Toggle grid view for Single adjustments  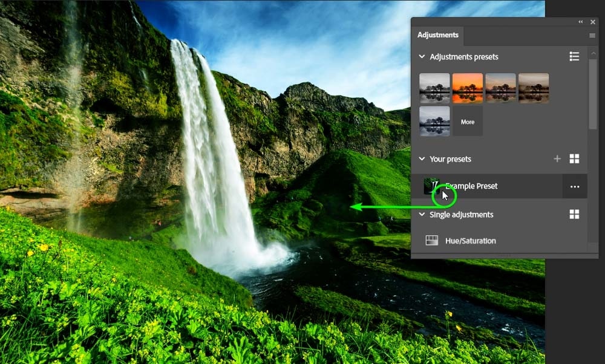(574, 215)
